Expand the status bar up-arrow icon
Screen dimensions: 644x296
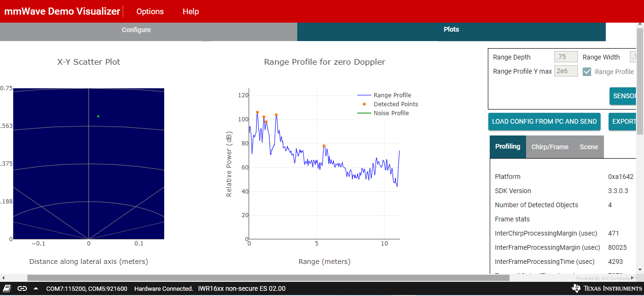(36, 288)
